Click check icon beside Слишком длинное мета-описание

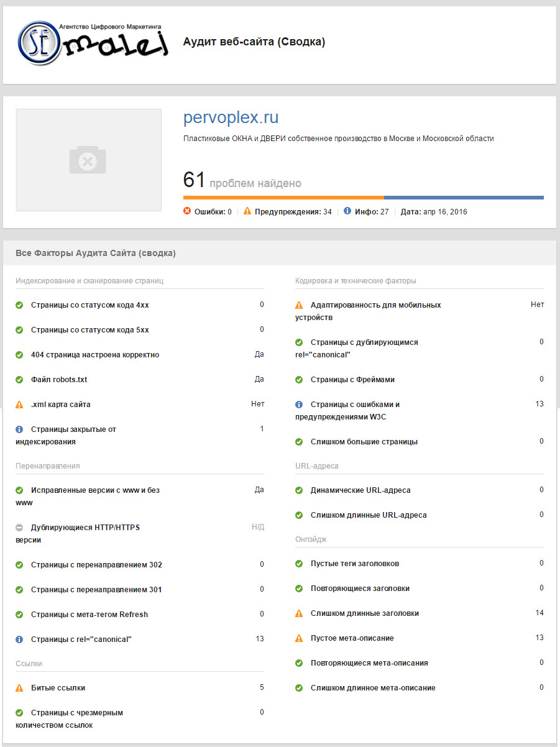point(299,688)
